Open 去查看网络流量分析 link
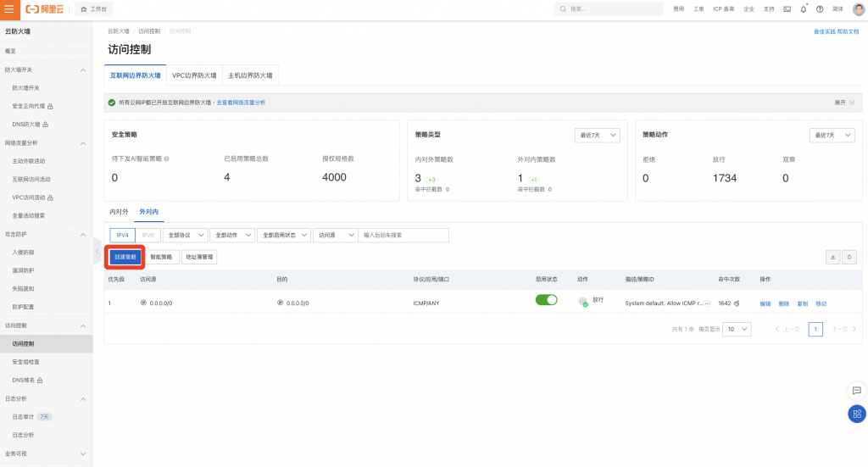This screenshot has width=868, height=467. coord(241,103)
